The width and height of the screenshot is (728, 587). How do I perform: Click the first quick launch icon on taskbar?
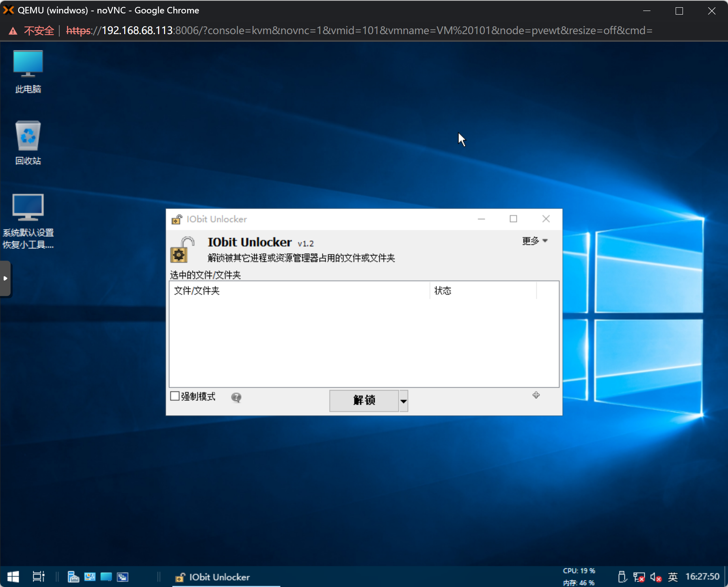click(x=73, y=576)
